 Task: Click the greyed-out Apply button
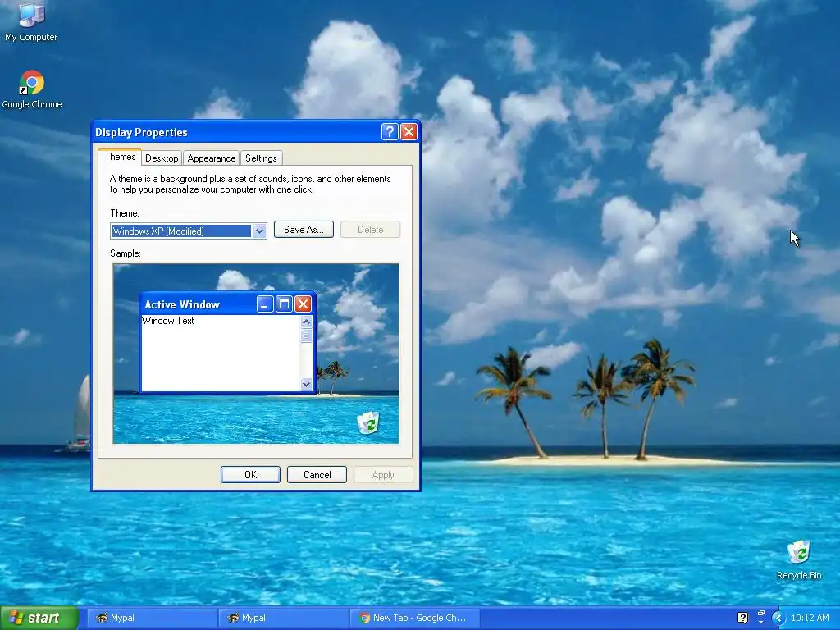pyautogui.click(x=383, y=475)
